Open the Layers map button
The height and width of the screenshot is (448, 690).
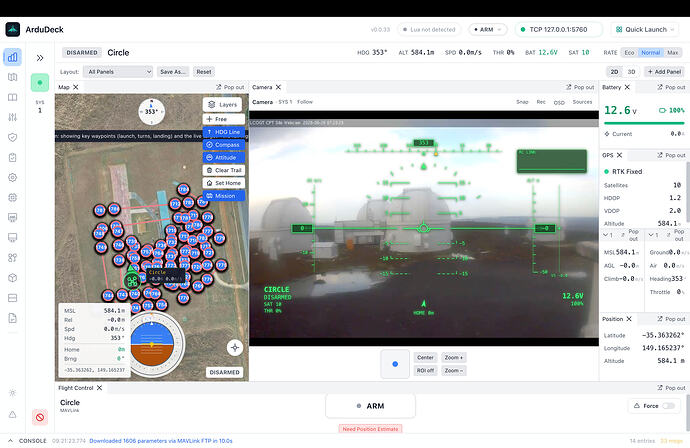223,105
